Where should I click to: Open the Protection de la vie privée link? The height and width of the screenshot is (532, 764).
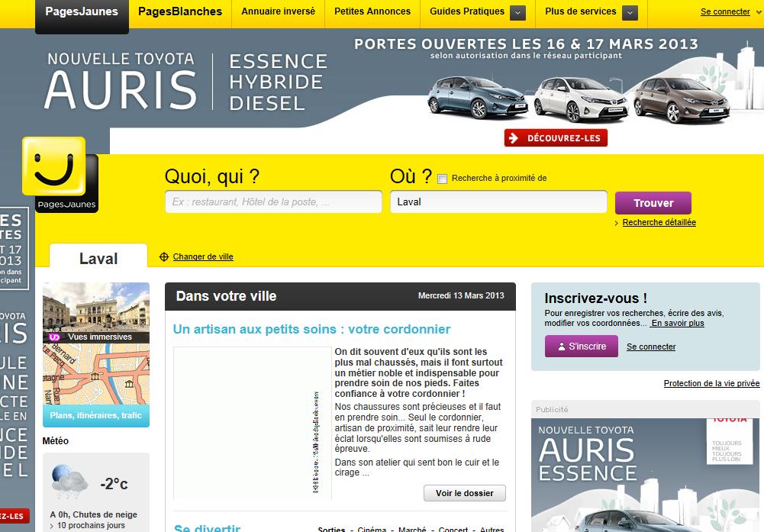coord(711,383)
